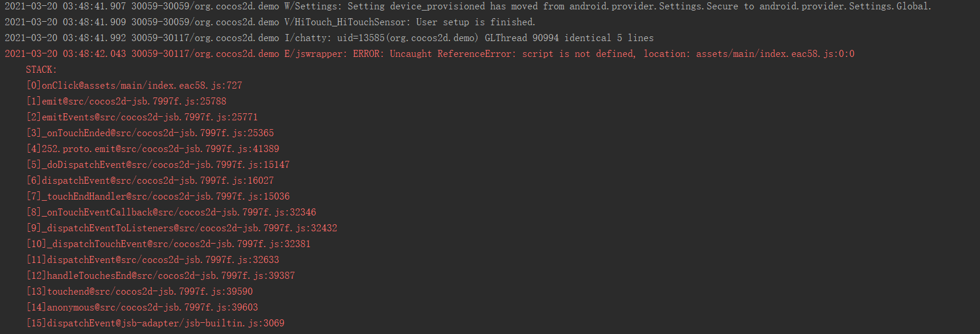
Task: Open stack frame [14] anonymous at js:39603
Action: (142, 308)
